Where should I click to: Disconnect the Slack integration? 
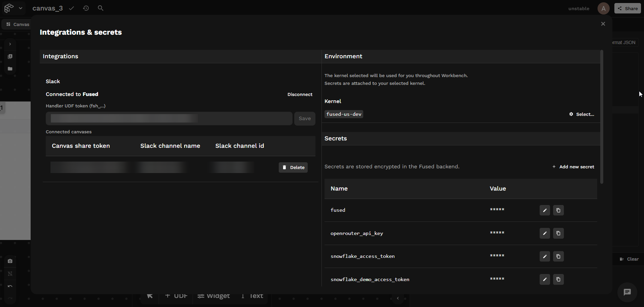click(300, 94)
